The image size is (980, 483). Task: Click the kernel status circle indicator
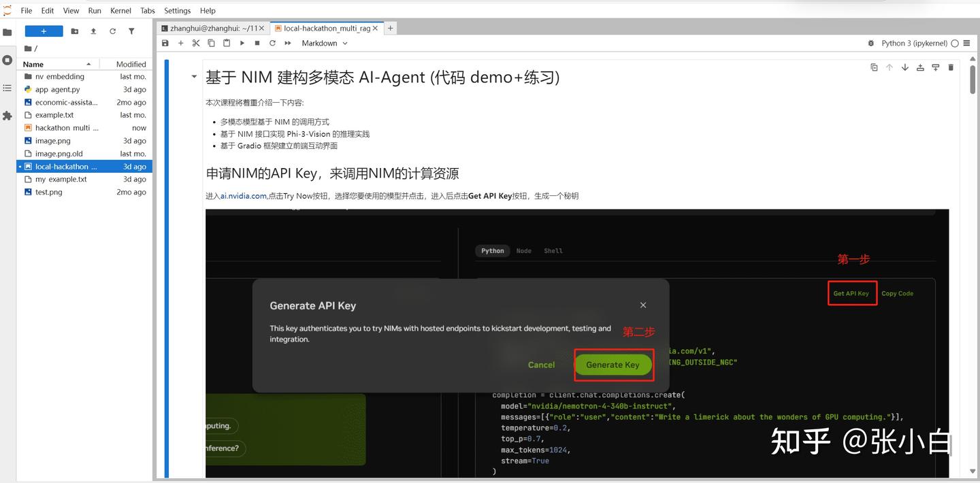pos(955,43)
